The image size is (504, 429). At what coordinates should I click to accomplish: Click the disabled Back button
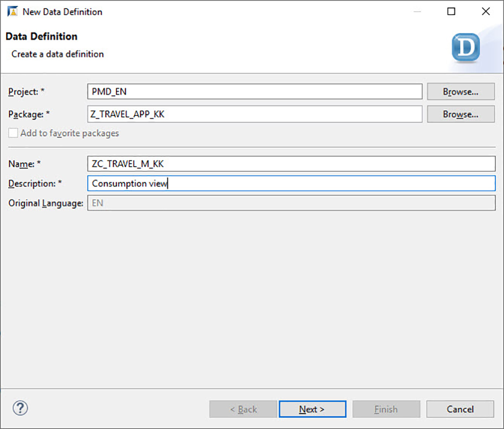click(x=243, y=409)
